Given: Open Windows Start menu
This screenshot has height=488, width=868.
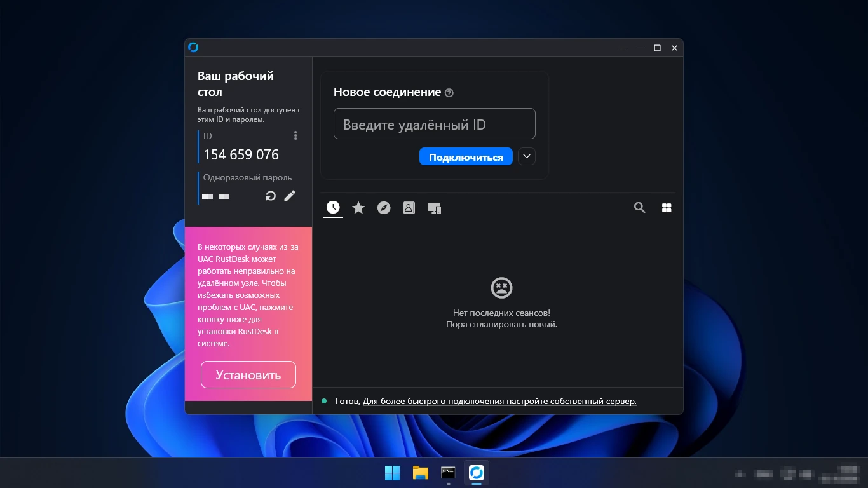Looking at the screenshot, I should click(x=393, y=473).
